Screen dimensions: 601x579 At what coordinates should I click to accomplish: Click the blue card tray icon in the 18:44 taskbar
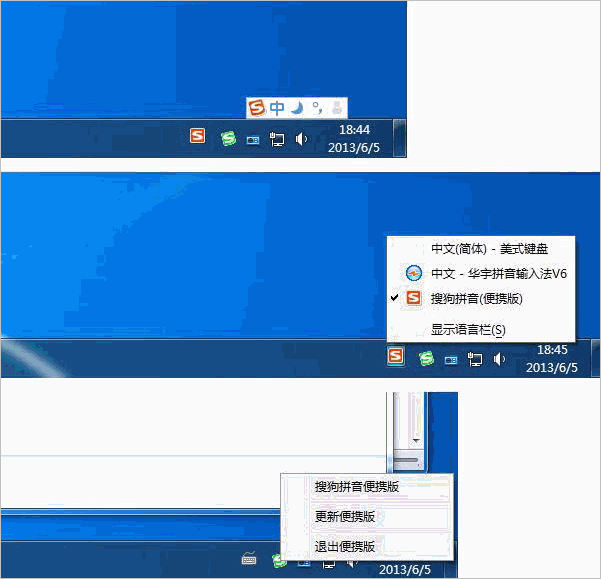point(253,141)
